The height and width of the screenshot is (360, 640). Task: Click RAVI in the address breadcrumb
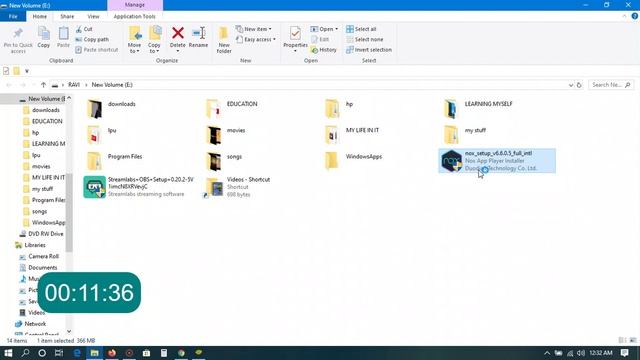point(74,85)
